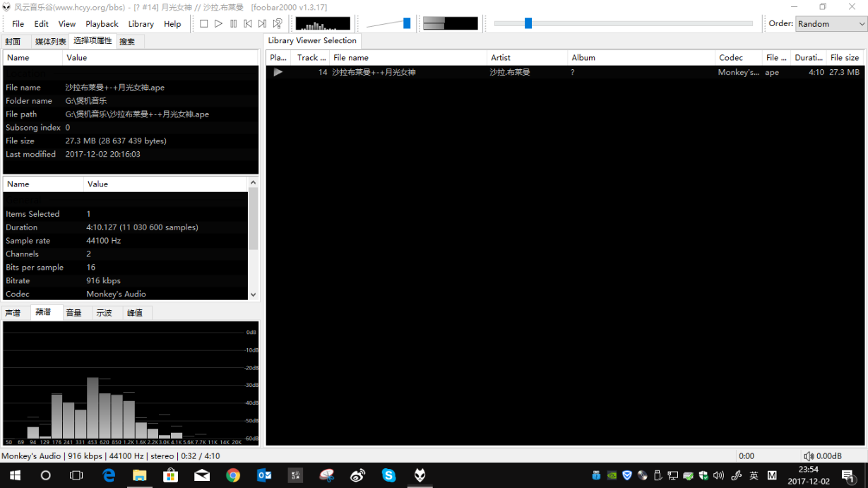This screenshot has height=488, width=868.
Task: Open the Library menu
Action: coord(141,24)
